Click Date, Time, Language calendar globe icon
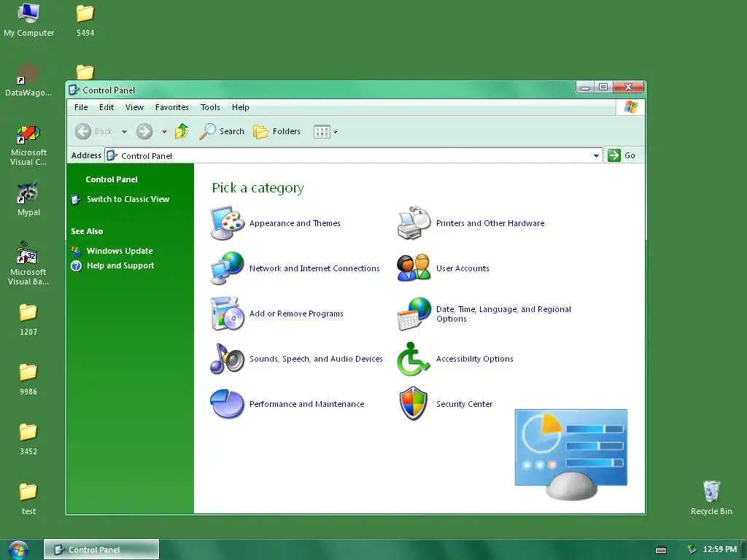The height and width of the screenshot is (560, 747). coord(414,314)
